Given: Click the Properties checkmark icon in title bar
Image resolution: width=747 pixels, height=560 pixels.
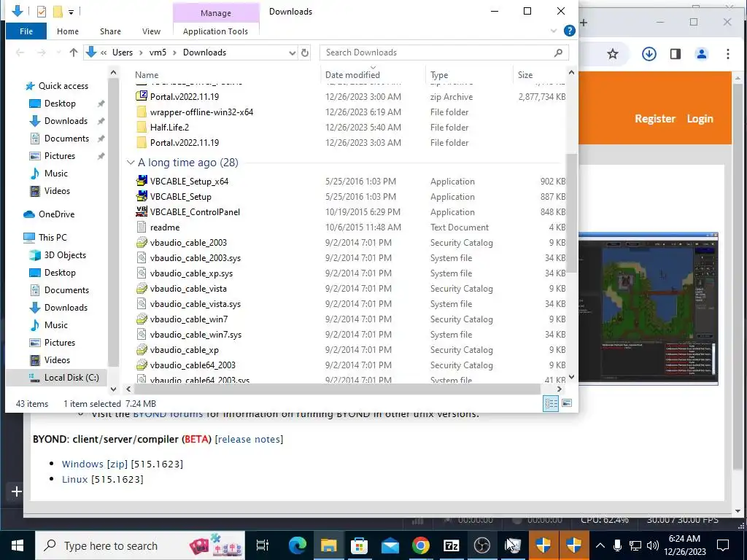Looking at the screenshot, I should tap(42, 12).
